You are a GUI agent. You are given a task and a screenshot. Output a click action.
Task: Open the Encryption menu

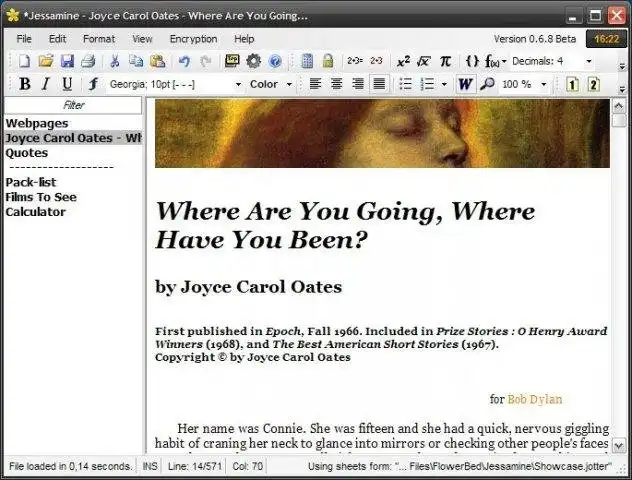193,39
